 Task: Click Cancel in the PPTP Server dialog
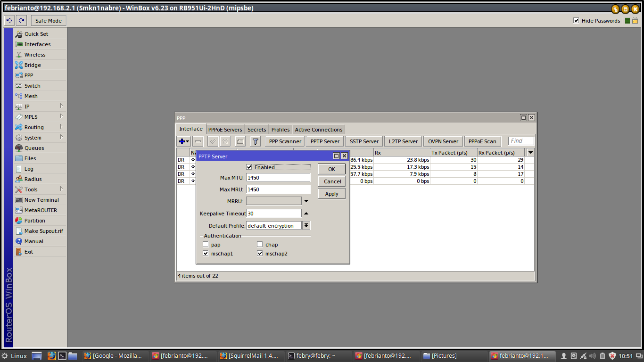[331, 181]
